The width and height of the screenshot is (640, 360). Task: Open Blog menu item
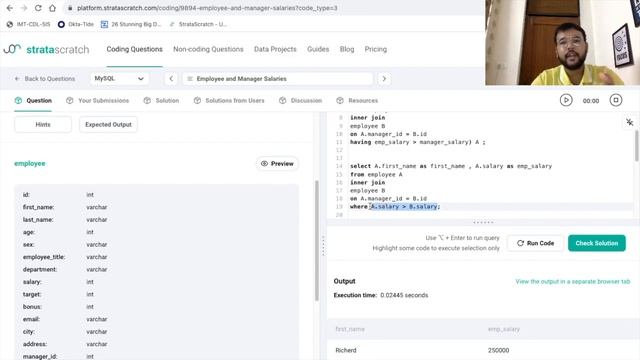pyautogui.click(x=347, y=49)
